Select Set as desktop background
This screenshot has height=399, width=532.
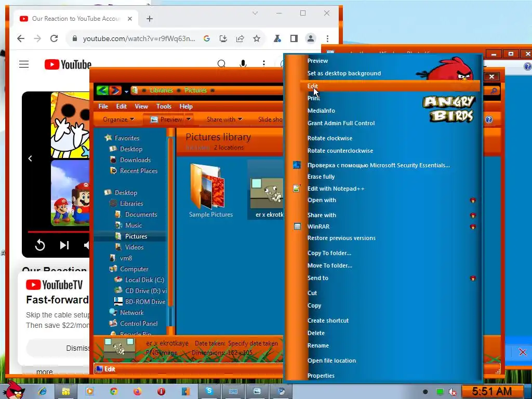[x=344, y=73]
